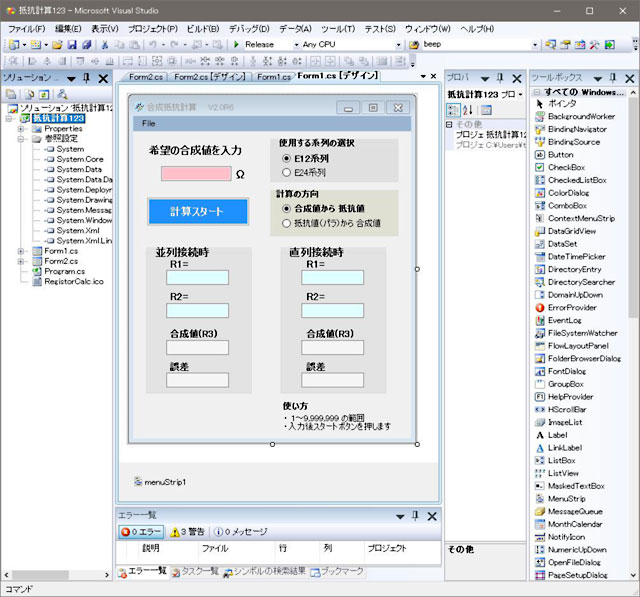Open デバッグ(D) menu
Screen dimensions: 640x597
[x=249, y=29]
